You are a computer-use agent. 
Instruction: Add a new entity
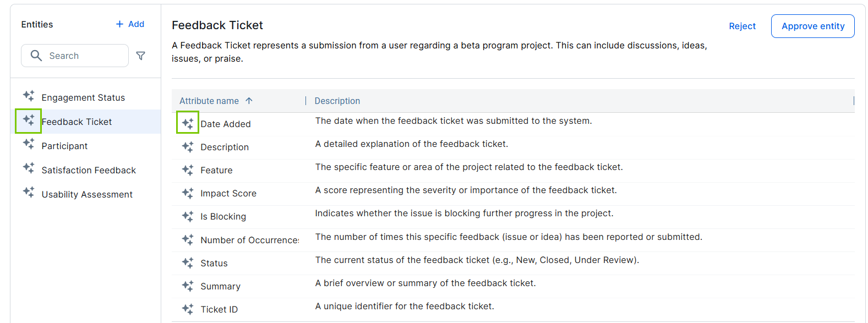130,24
